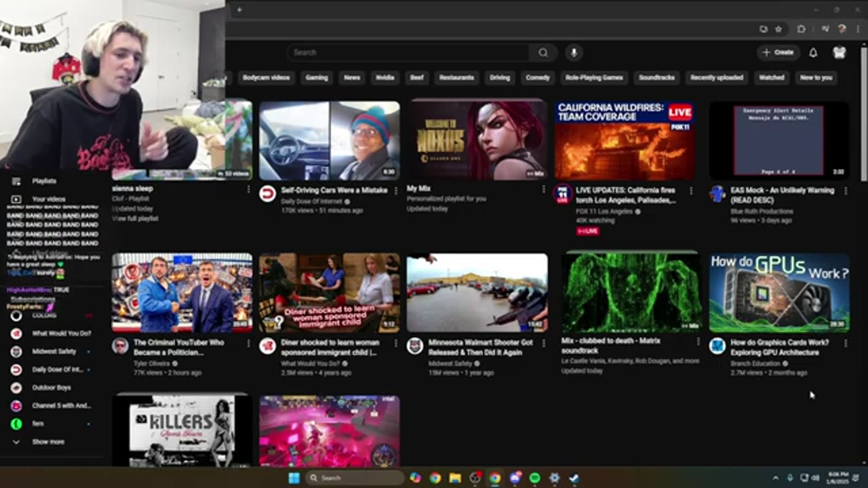Image resolution: width=868 pixels, height=488 pixels.
Task: Click the YouTube search input field
Action: [407, 52]
